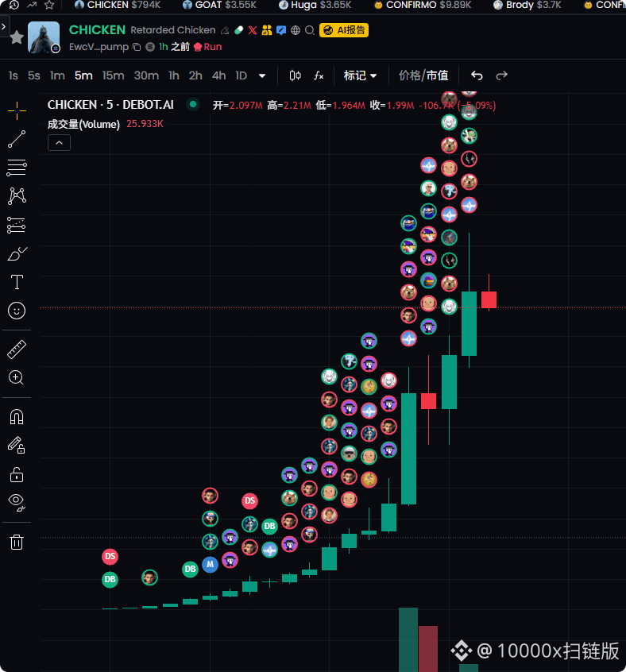Switch to 15m timeframe

113,75
